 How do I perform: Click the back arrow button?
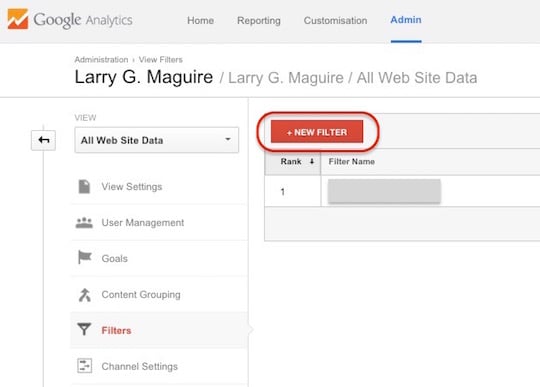[43, 140]
